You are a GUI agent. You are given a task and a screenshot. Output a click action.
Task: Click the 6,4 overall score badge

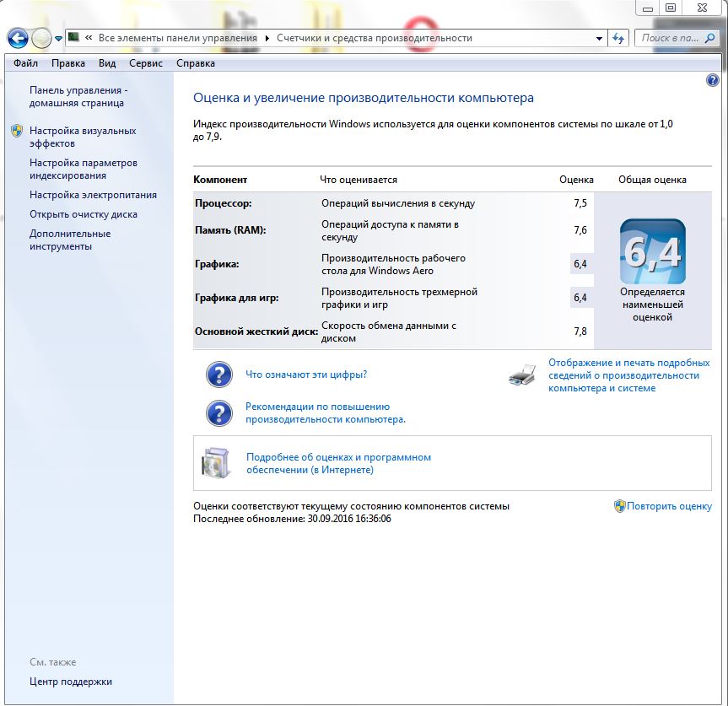[653, 251]
